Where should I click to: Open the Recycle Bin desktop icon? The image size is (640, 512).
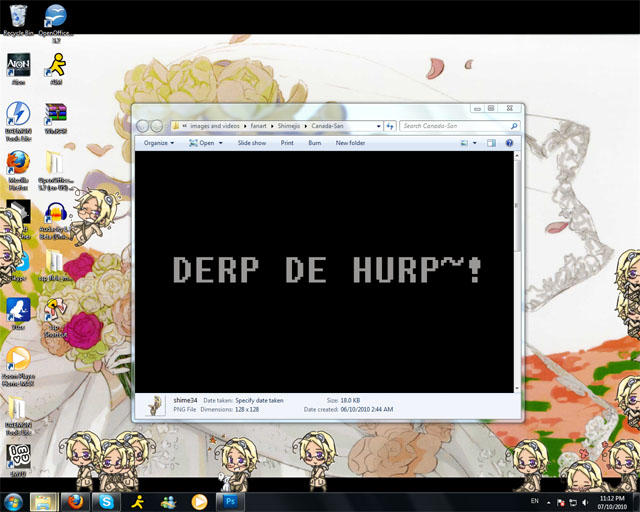[18, 20]
